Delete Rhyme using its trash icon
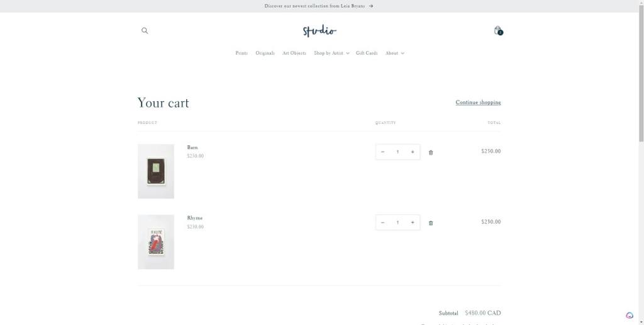The width and height of the screenshot is (644, 325). pyautogui.click(x=431, y=223)
